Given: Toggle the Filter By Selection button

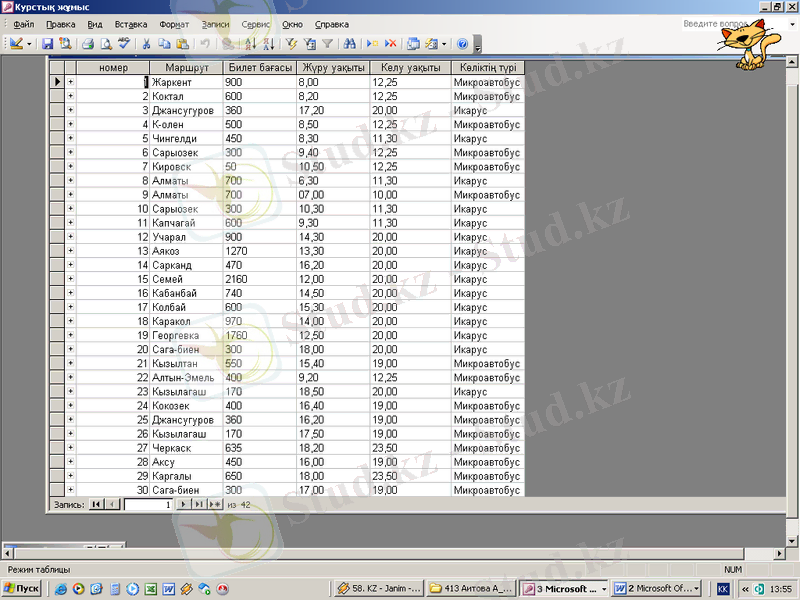Looking at the screenshot, I should click(x=292, y=44).
